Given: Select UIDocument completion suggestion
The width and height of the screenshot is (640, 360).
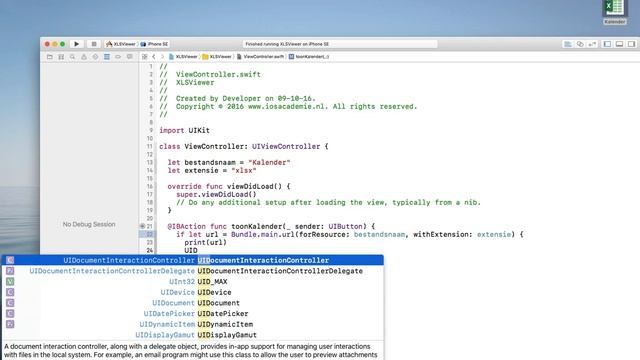Looking at the screenshot, I should [x=193, y=303].
